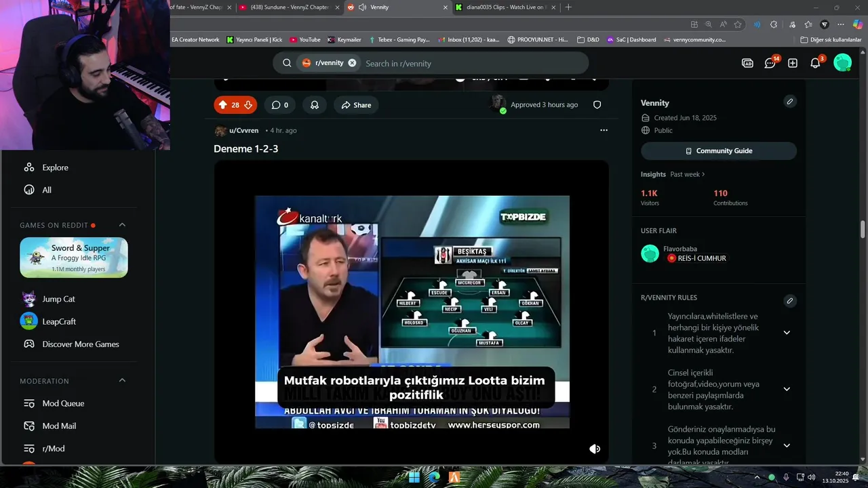Image resolution: width=868 pixels, height=488 pixels.
Task: Open the Yayıncı Paneli | Kick bookmark
Action: [254, 39]
